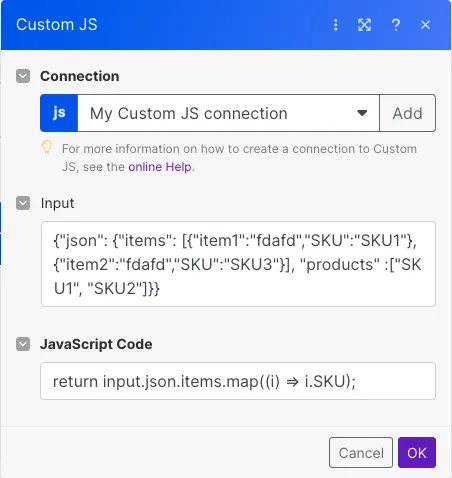Close the Custom JS dialog

[425, 25]
